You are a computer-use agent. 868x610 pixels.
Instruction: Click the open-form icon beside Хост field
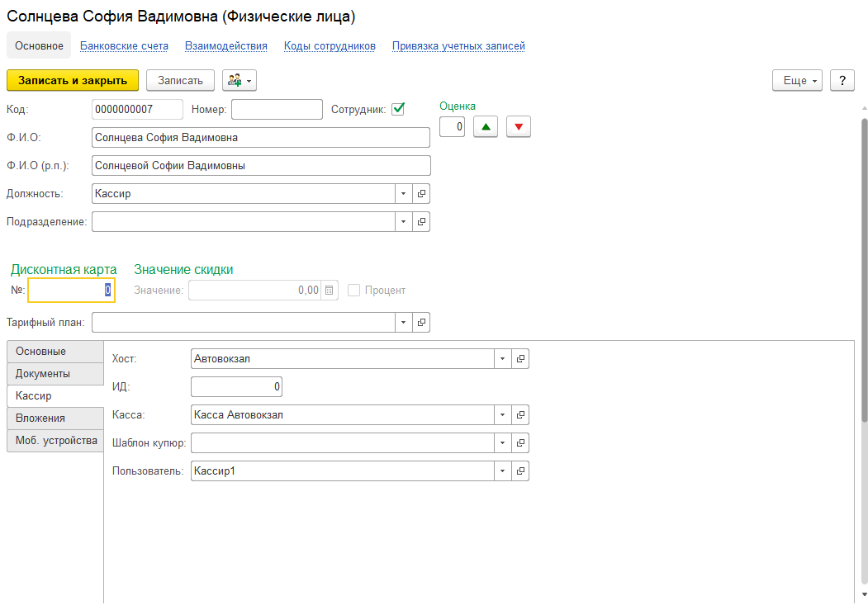(520, 359)
